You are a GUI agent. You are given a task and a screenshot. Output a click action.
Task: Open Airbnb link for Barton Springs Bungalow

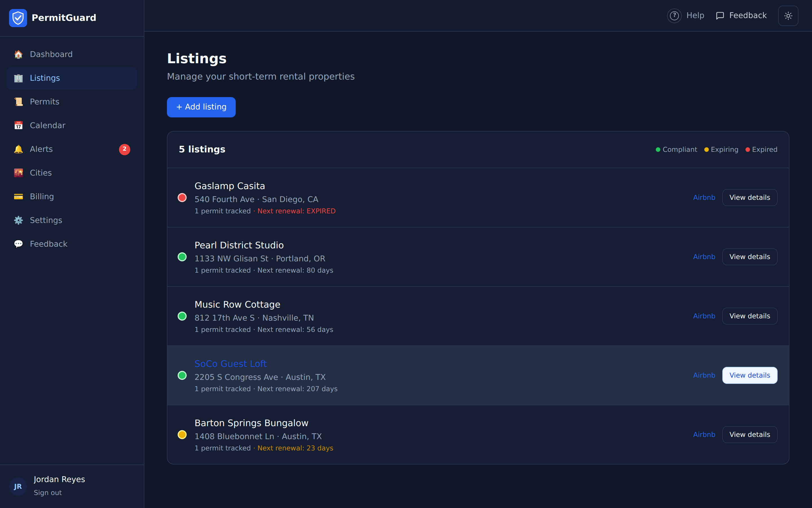point(704,435)
